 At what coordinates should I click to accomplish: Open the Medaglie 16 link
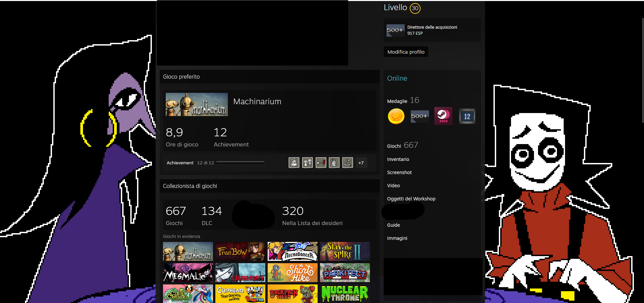403,101
